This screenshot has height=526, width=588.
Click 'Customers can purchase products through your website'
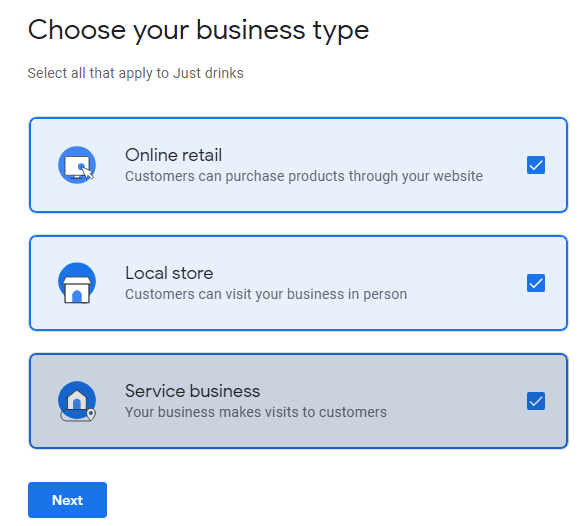(304, 176)
